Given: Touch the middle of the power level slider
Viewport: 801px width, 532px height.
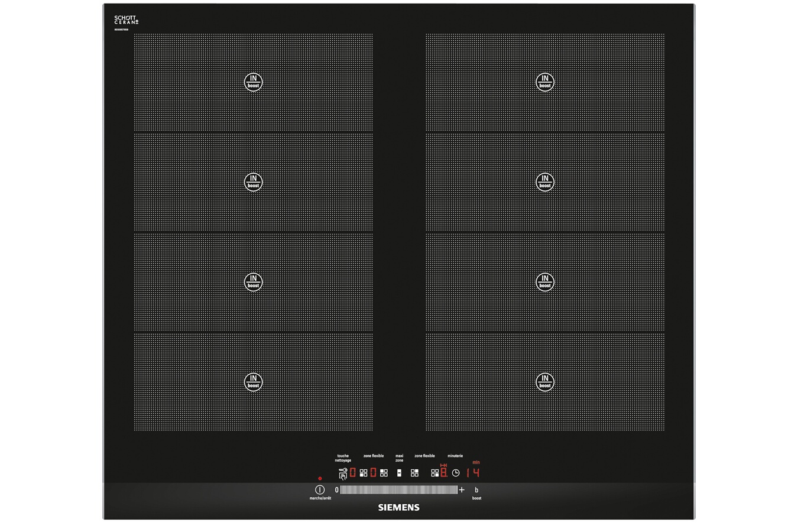Looking at the screenshot, I should (399, 490).
